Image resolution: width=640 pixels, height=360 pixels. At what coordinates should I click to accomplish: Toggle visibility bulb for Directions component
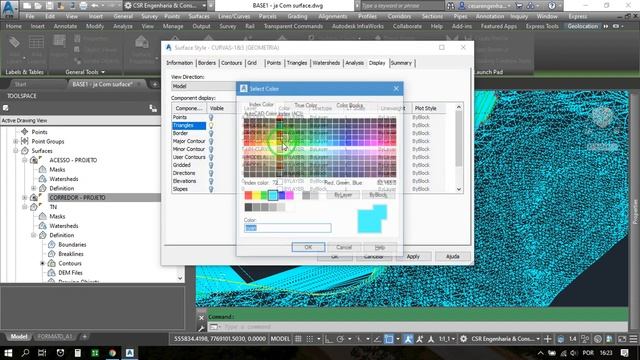click(x=211, y=173)
